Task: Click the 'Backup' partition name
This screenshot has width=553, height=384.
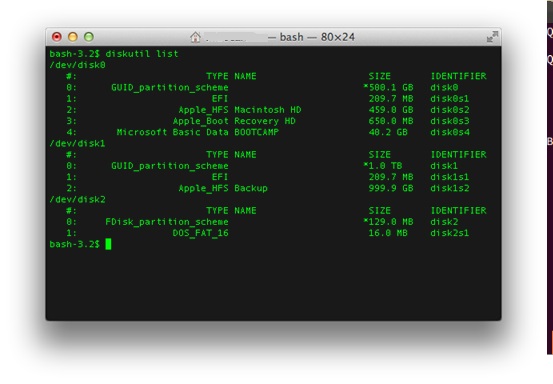Action: [x=251, y=188]
